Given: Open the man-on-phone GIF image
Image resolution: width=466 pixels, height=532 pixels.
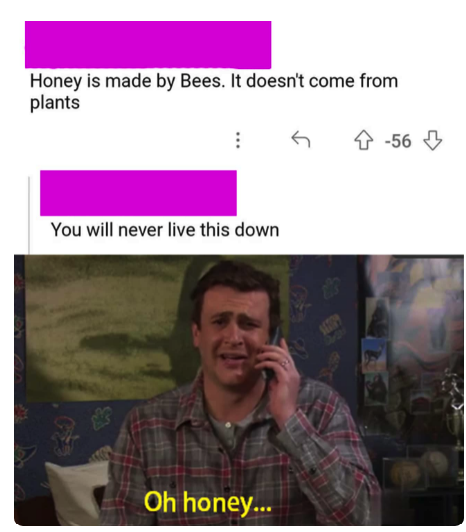Looking at the screenshot, I should pyautogui.click(x=239, y=390).
